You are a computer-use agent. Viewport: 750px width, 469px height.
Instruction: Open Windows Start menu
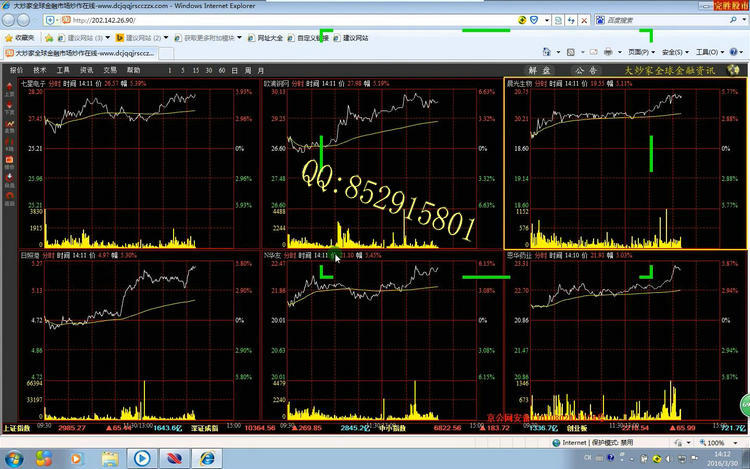(x=14, y=457)
